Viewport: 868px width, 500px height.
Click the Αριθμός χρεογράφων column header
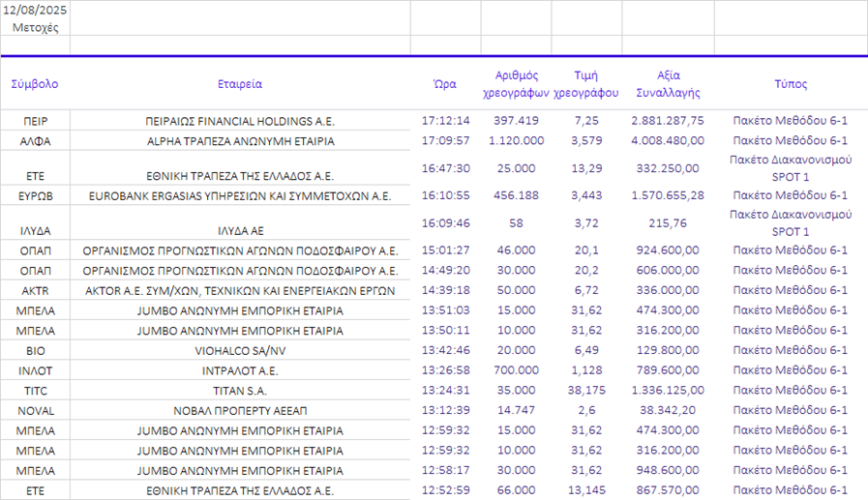tap(516, 84)
